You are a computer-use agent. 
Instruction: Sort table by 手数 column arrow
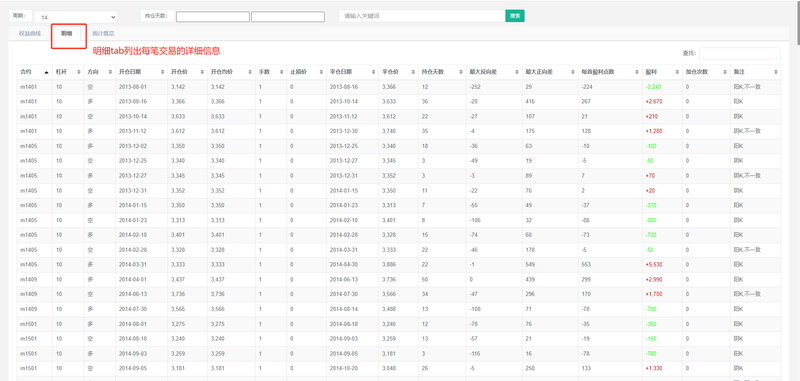(282, 72)
